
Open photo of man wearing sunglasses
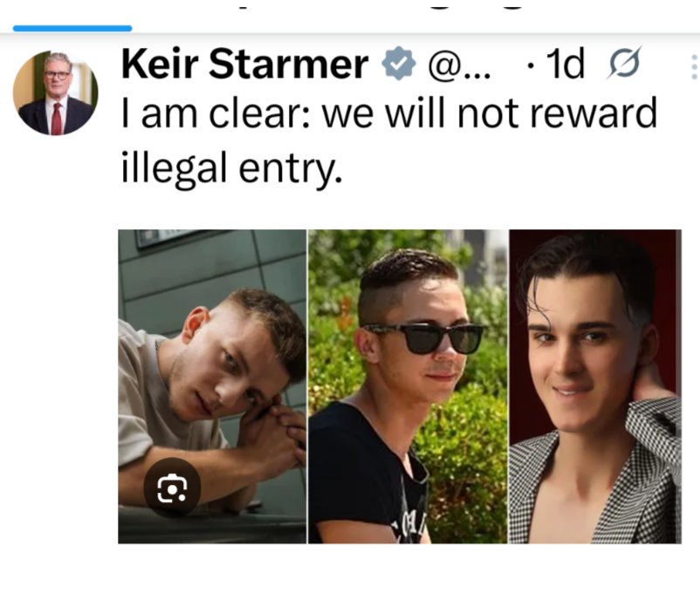408,386
